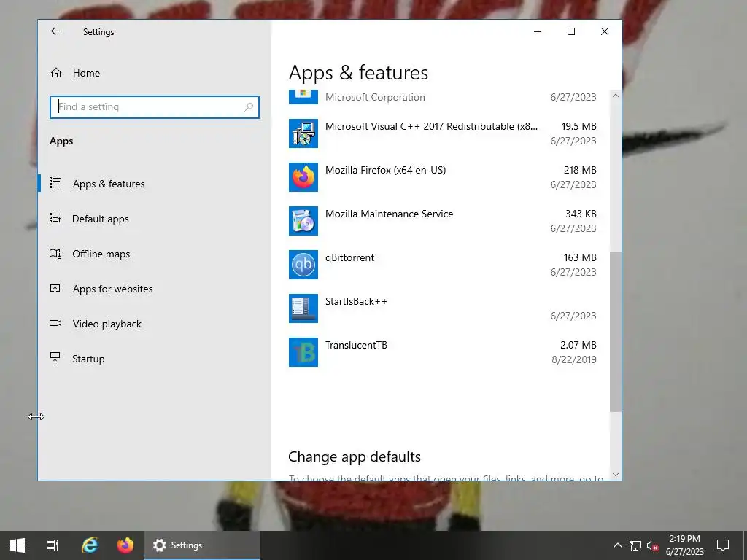This screenshot has height=560, width=747.
Task: Click the Home house icon
Action: pos(56,73)
